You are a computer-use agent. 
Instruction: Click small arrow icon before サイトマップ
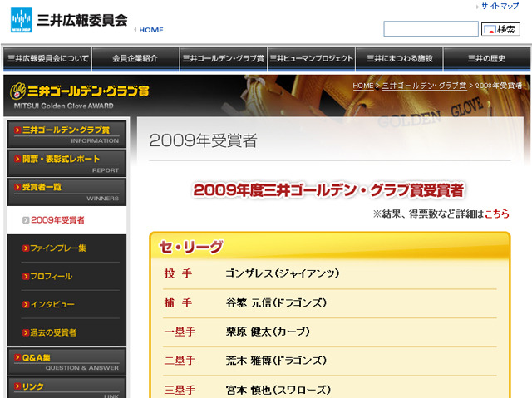[477, 7]
